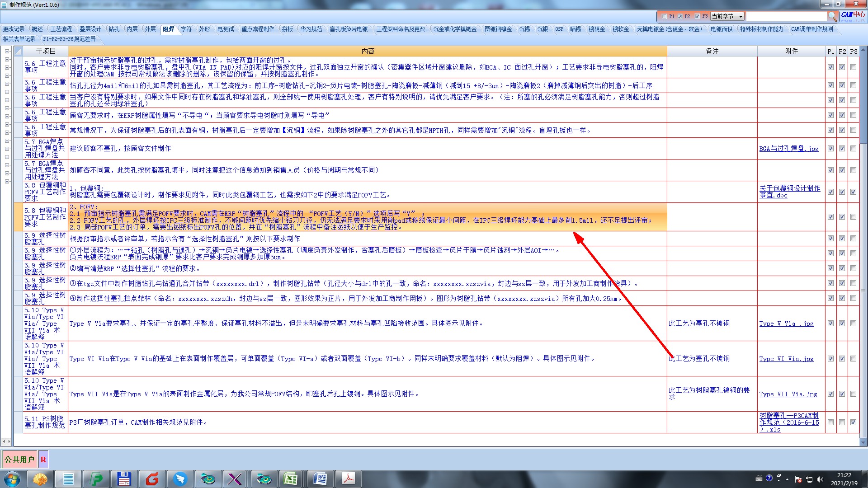868x488 pixels.
Task: Launch the red G application in taskbar
Action: coord(152,479)
